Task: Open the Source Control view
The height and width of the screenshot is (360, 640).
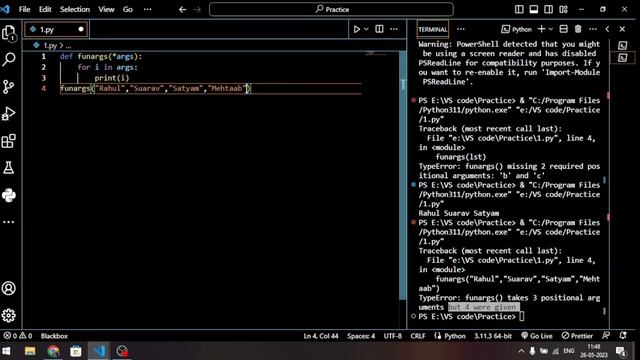Action: [x=9, y=87]
